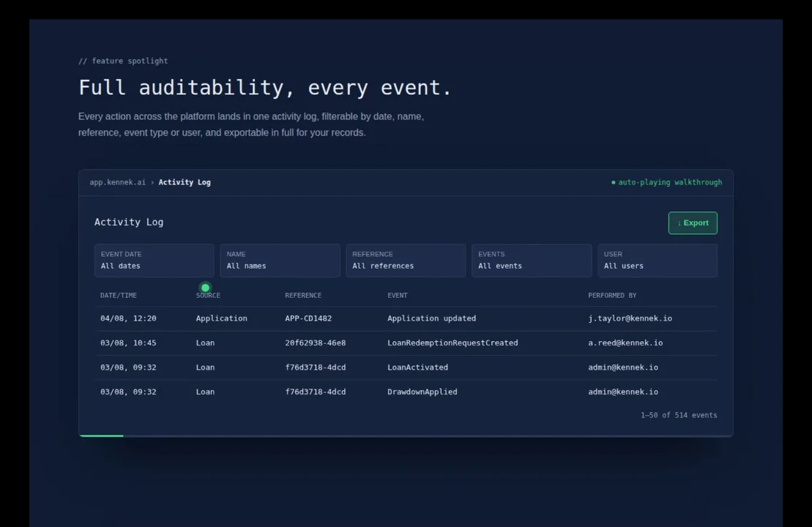This screenshot has width=812, height=527.
Task: Click the Source column header
Action: pyautogui.click(x=208, y=295)
